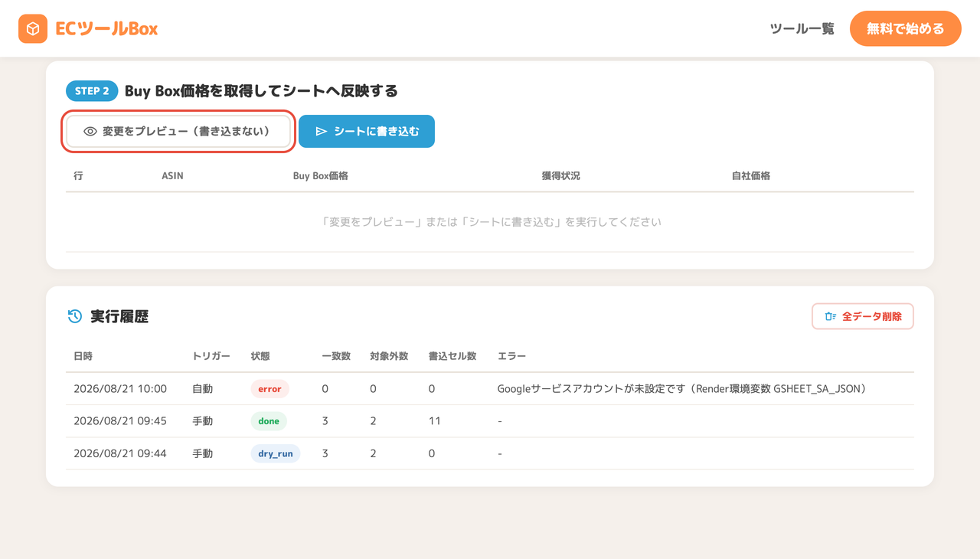Click the 状態 column header
Screen dimensions: 980x559
click(260, 356)
